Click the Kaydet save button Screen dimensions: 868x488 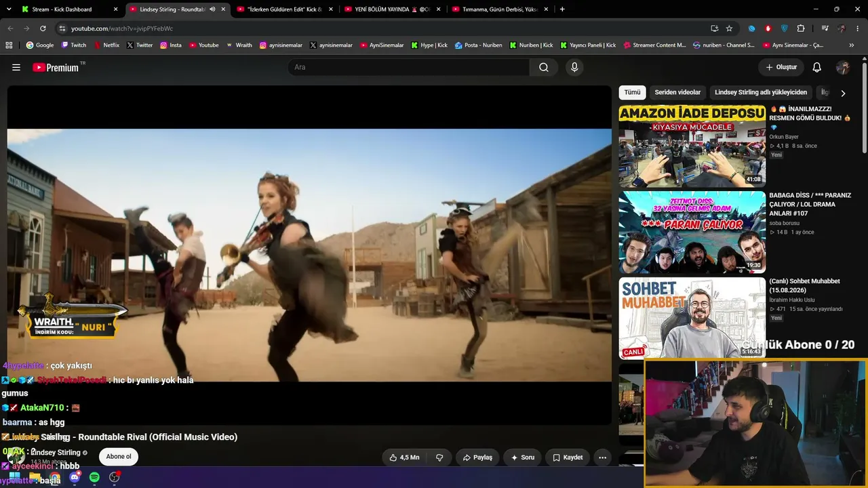568,457
